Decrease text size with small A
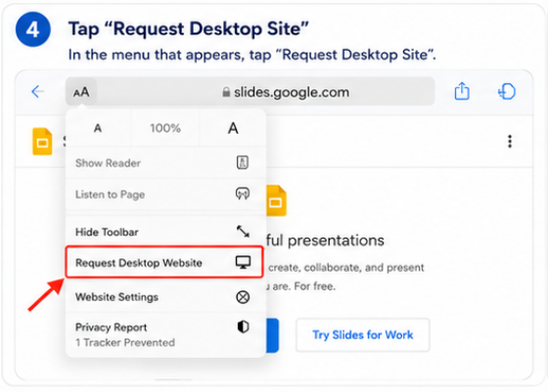Viewport: 548px width, 392px height. 98,128
